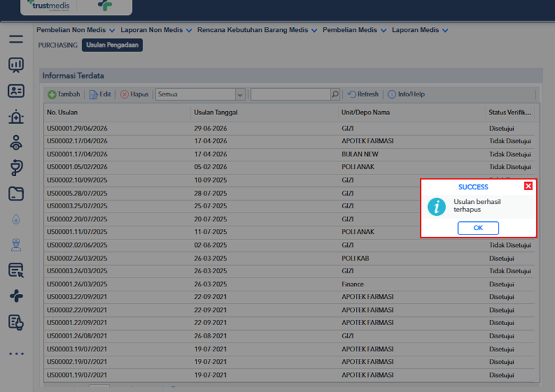Open the pinwheel logo sidebar icon
This screenshot has width=555, height=392.
coord(16,296)
